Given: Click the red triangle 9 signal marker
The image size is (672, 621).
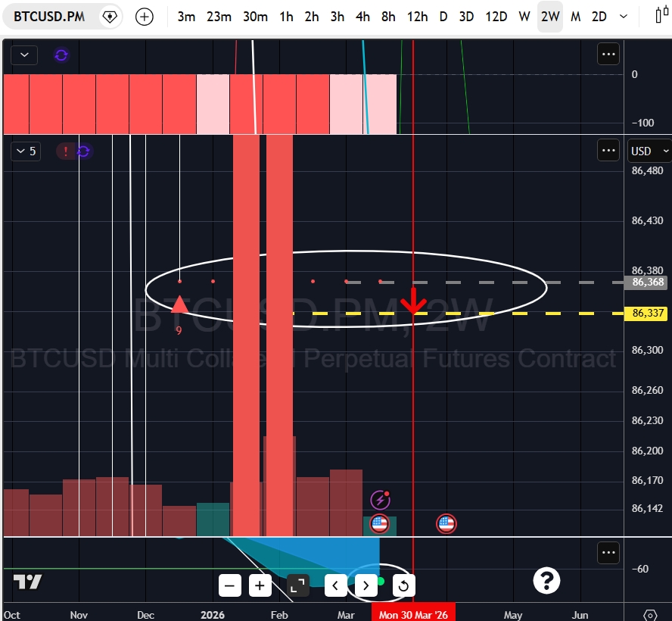Looking at the screenshot, I should coord(179,304).
